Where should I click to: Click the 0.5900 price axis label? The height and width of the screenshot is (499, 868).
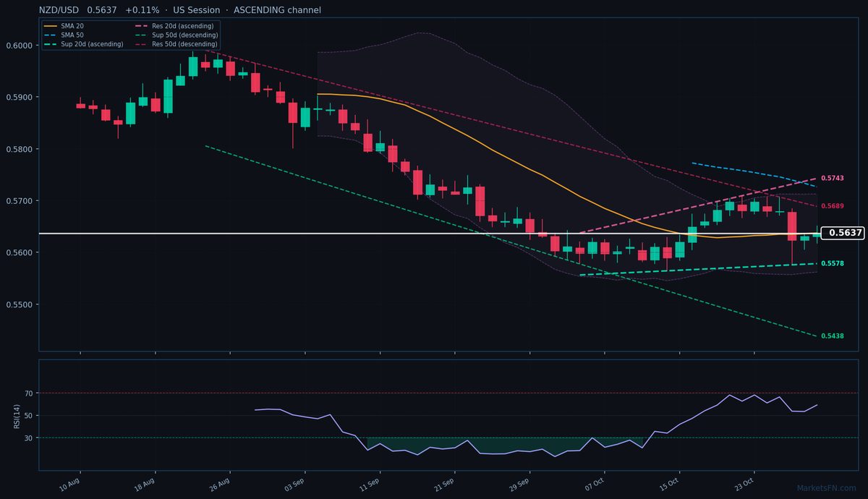tap(21, 97)
